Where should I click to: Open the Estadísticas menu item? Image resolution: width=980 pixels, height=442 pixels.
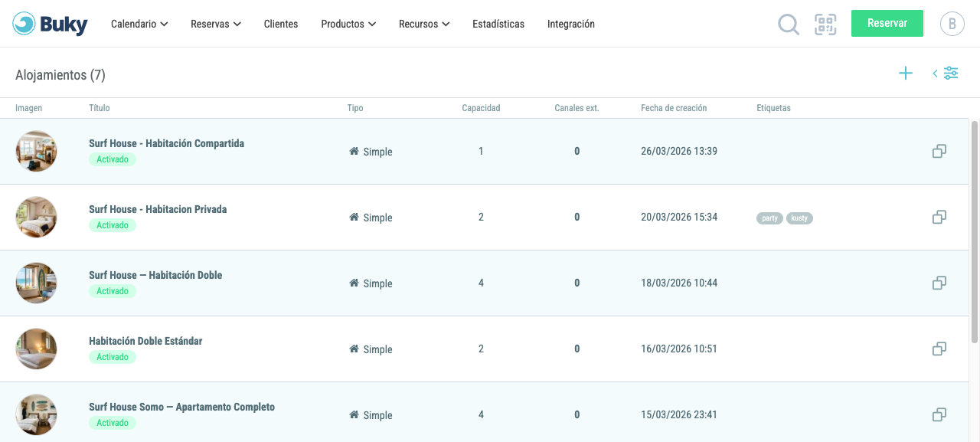coord(498,24)
